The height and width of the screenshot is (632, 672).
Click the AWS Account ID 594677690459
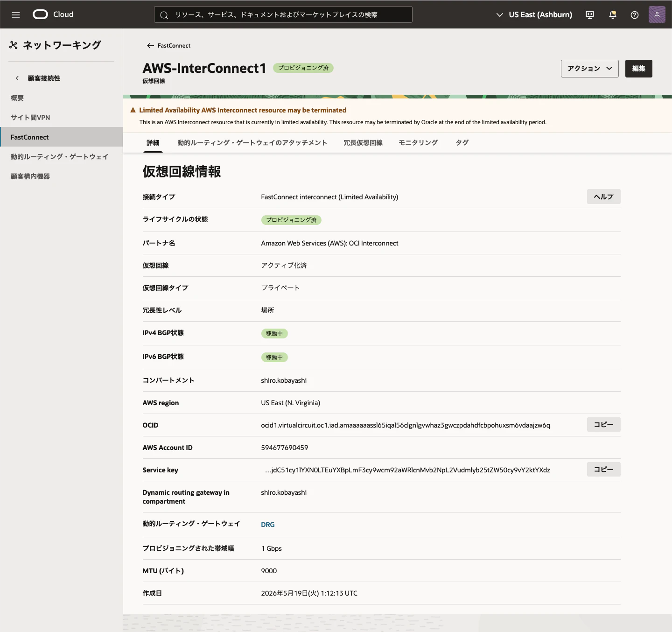[285, 448]
